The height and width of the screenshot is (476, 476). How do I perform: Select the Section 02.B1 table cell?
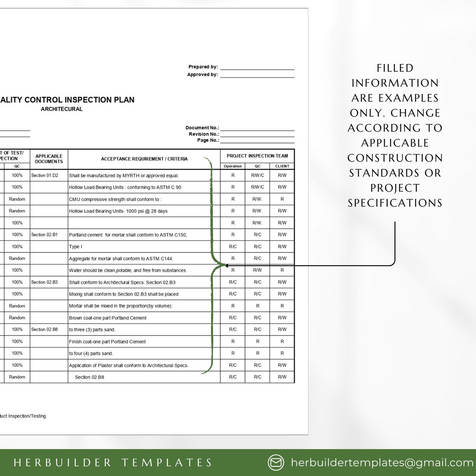(x=45, y=235)
